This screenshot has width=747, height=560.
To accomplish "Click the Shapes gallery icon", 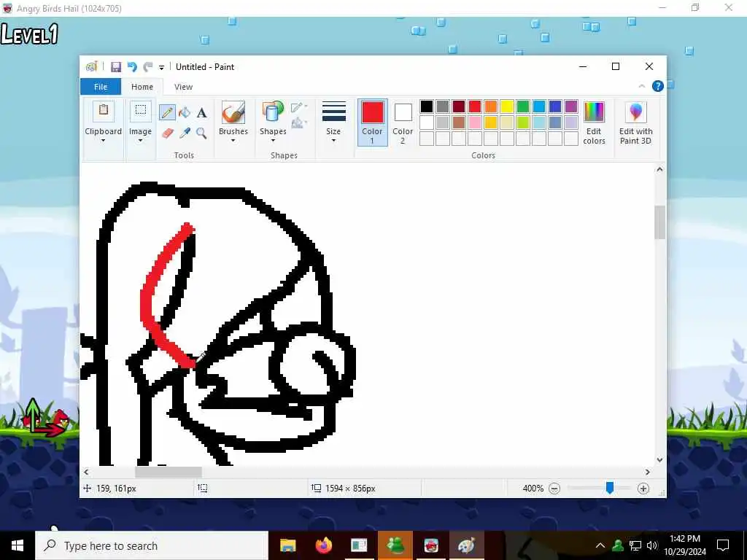I will (273, 112).
